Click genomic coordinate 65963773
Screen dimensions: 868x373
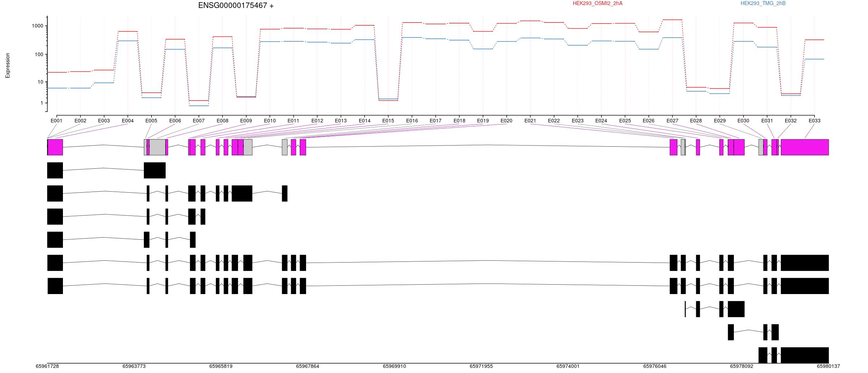tap(134, 366)
